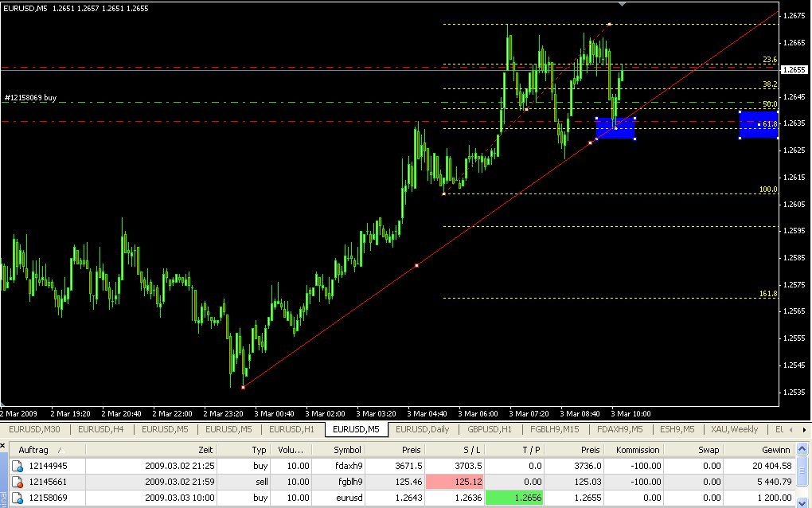812x508 pixels.
Task: Sort by Gewinn column header
Action: pyautogui.click(x=759, y=450)
